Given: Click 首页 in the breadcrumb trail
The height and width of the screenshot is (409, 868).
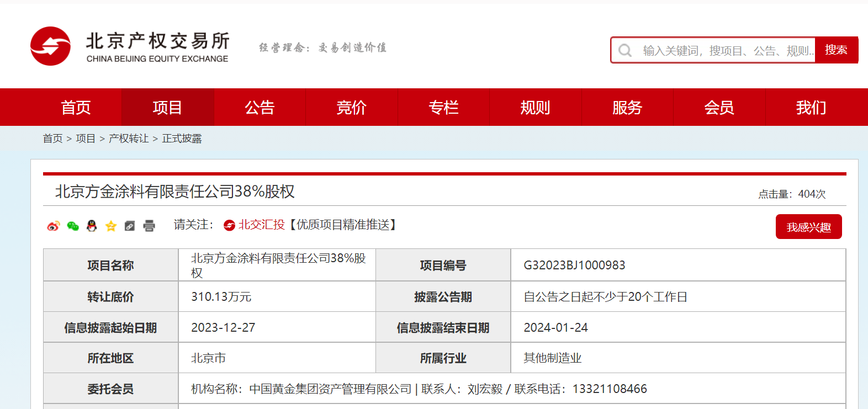Looking at the screenshot, I should (x=52, y=139).
